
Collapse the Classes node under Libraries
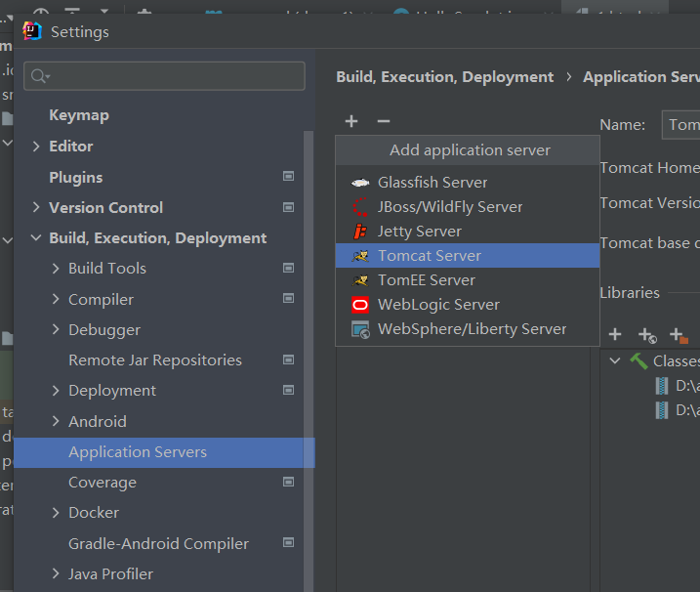coord(615,360)
